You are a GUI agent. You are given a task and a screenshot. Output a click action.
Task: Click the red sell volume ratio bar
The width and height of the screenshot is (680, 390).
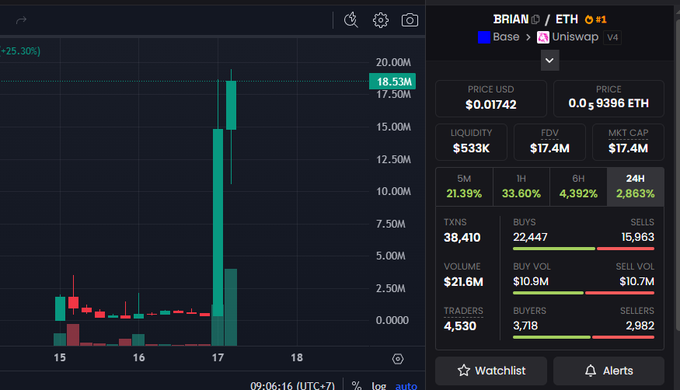click(x=620, y=293)
